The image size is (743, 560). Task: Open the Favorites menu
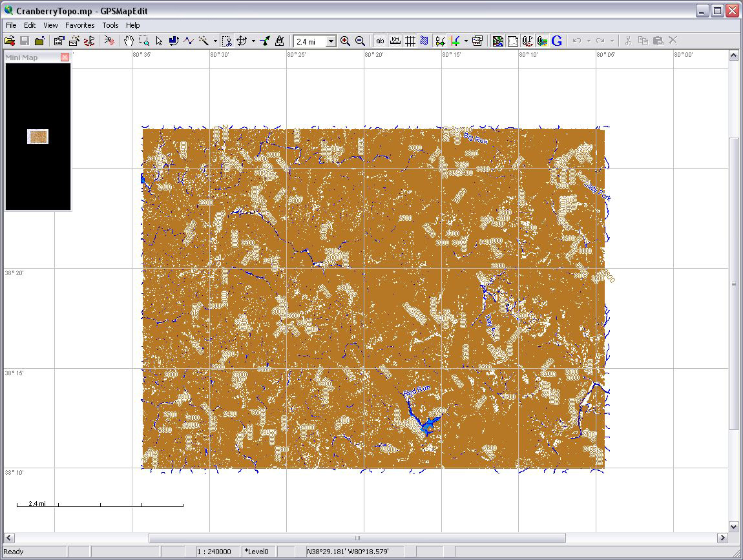(x=79, y=25)
